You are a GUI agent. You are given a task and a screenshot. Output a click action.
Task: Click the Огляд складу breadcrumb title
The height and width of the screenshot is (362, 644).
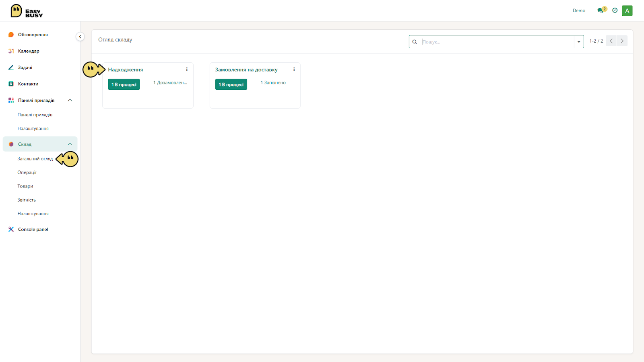click(115, 40)
